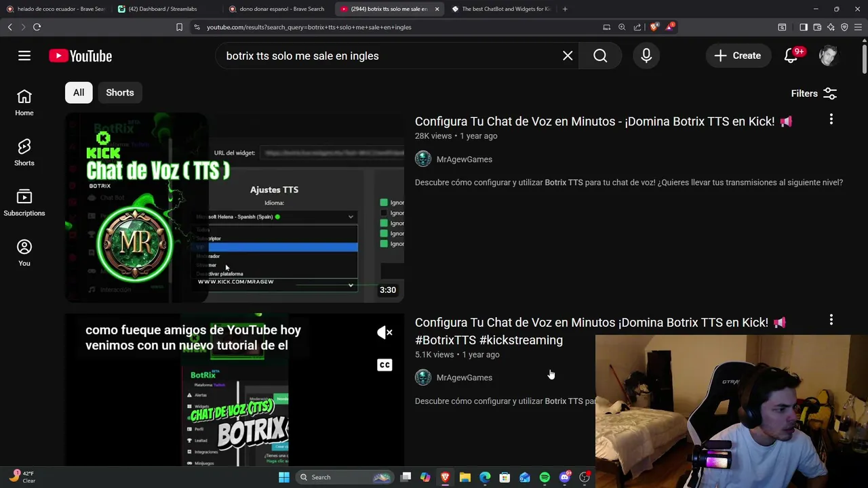Open the Brave main menu

859,27
